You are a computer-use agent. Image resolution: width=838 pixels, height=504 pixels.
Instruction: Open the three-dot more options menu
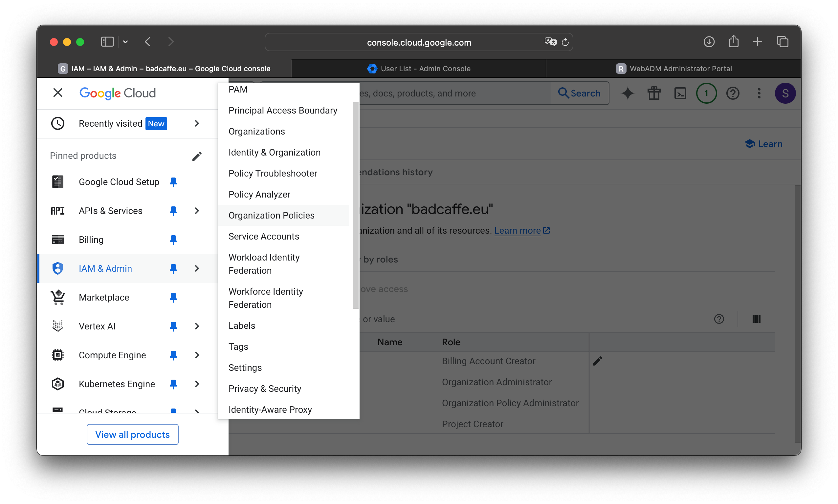pyautogui.click(x=759, y=93)
